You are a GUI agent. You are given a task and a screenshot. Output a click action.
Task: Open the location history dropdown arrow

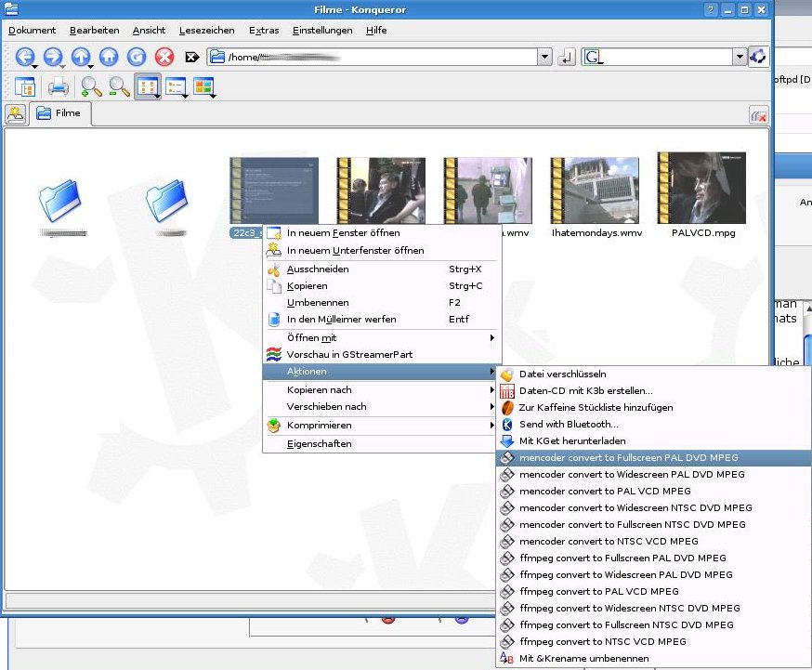[544, 57]
